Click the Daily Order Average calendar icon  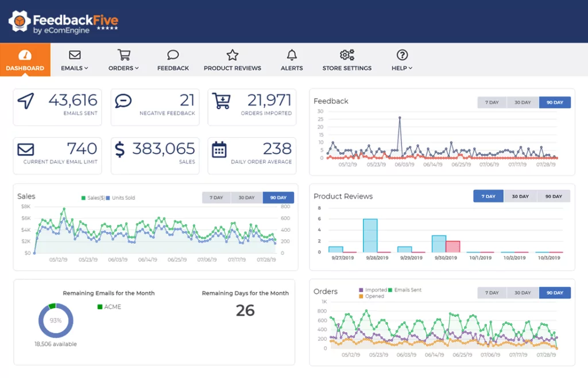point(219,150)
